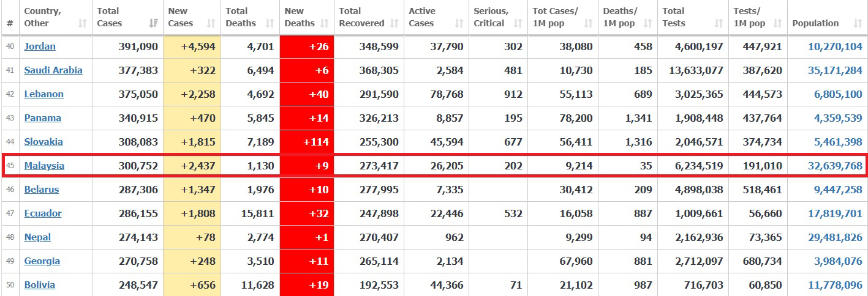Open the Lebanon country page
Viewport: 868px width, 296px height.
[43, 94]
